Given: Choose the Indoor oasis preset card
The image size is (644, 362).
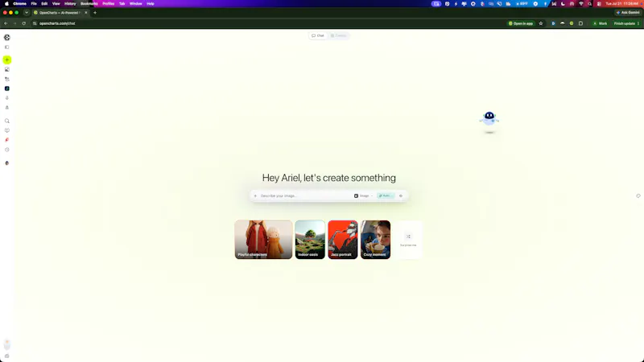Looking at the screenshot, I should 310,240.
